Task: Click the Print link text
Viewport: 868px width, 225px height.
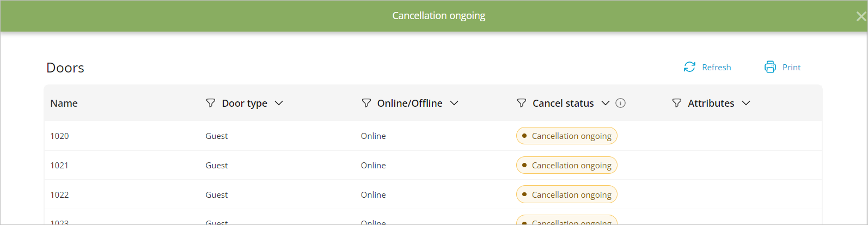Action: coord(791,68)
